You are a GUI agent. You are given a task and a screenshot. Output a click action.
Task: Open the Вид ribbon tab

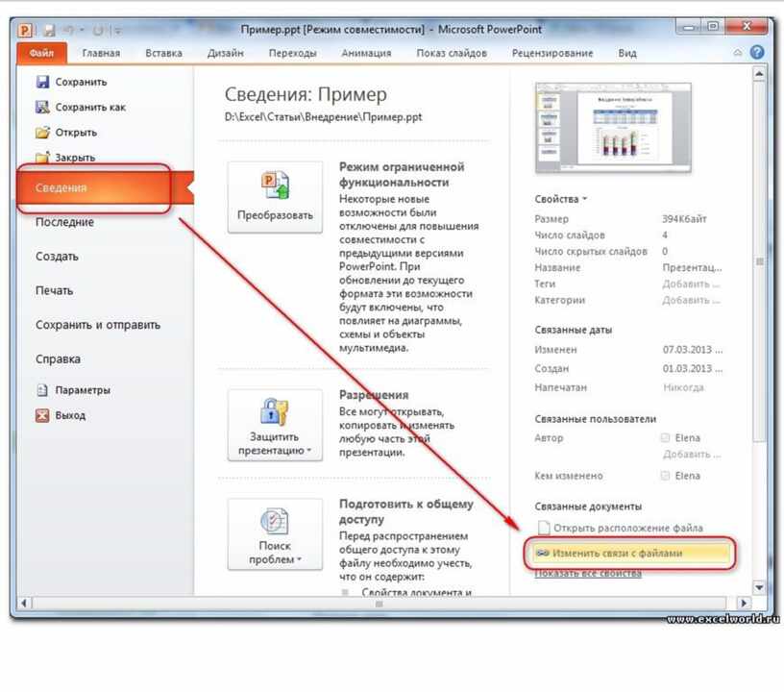[627, 53]
